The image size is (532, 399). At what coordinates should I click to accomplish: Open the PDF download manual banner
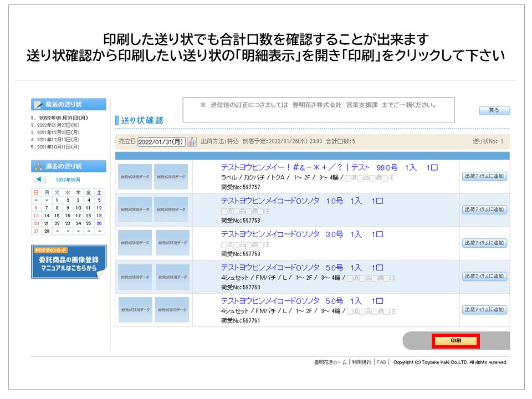[68, 262]
